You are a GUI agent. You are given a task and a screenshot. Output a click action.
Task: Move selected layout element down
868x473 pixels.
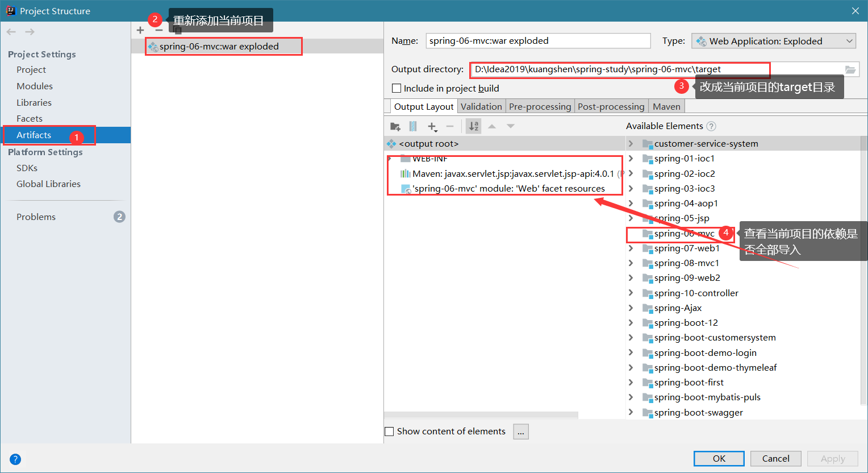click(x=511, y=126)
